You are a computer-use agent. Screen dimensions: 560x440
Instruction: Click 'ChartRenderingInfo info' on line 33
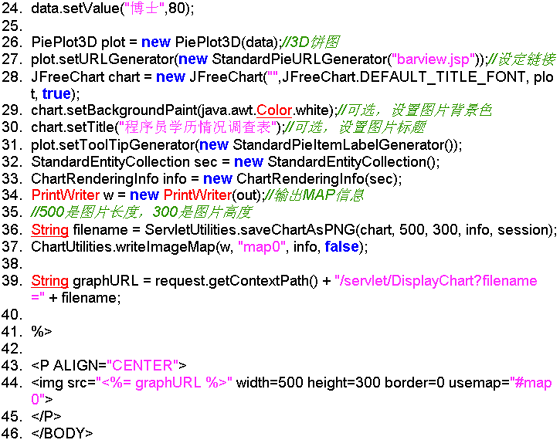[109, 179]
